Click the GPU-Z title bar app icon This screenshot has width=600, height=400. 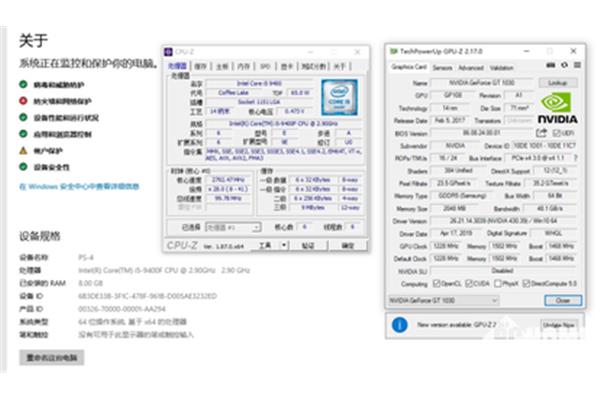394,51
